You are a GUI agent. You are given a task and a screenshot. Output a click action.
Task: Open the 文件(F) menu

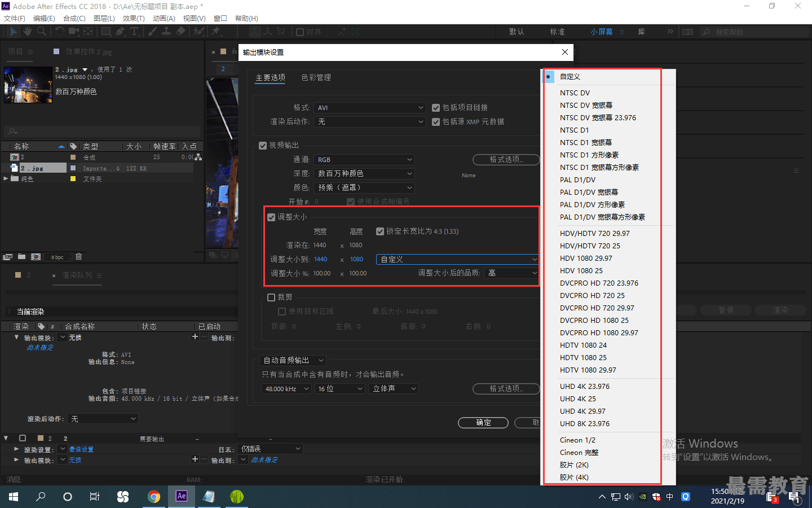[15, 18]
